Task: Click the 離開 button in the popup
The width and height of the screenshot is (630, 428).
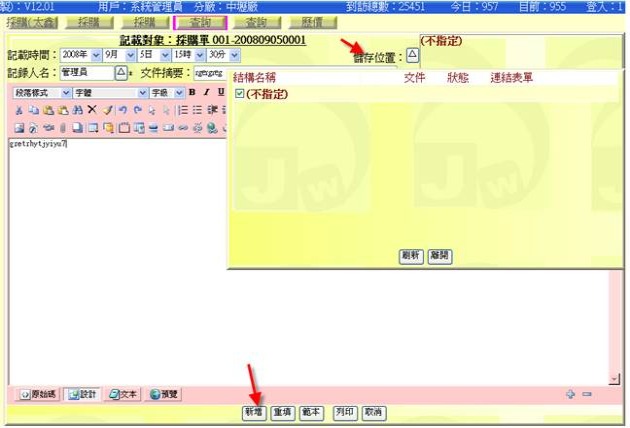Action: [x=439, y=256]
